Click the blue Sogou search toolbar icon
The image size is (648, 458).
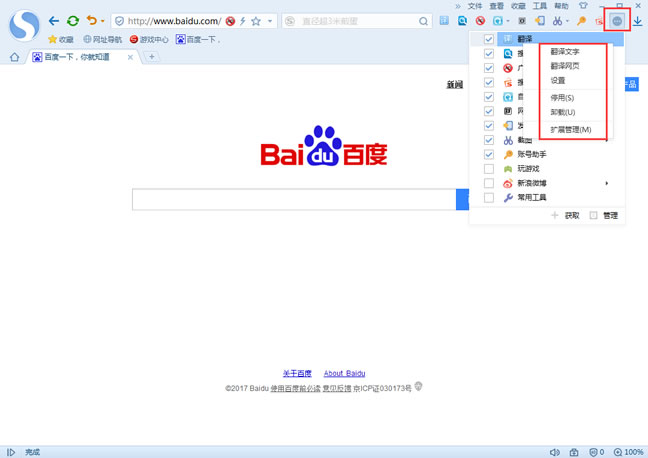[462, 20]
